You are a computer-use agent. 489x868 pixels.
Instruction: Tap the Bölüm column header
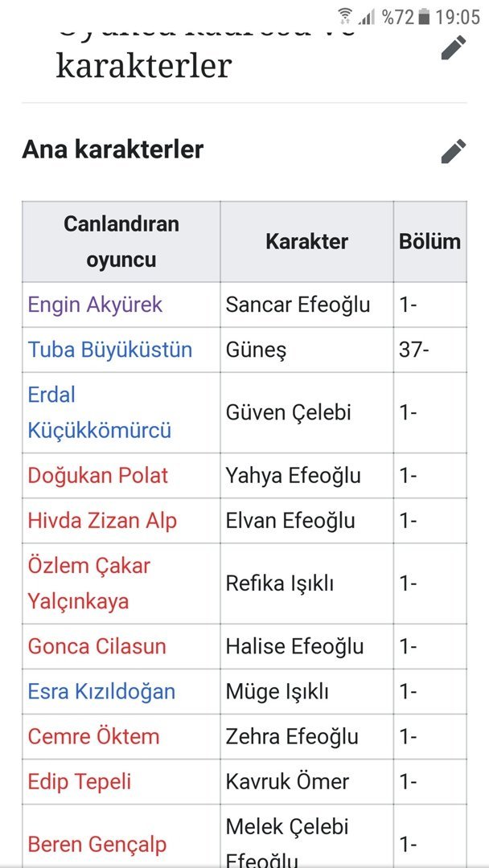tap(429, 241)
